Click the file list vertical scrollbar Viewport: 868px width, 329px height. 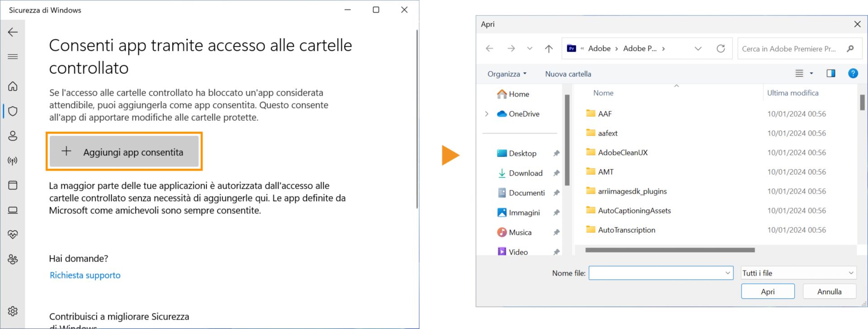pos(862,102)
